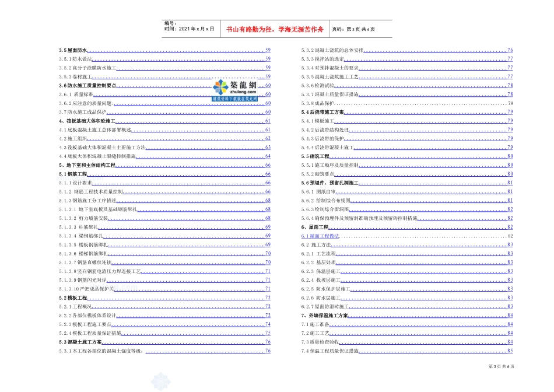Open '3.6 防水施工质量控制要点' heading link
554x392 pixels.
164,86
